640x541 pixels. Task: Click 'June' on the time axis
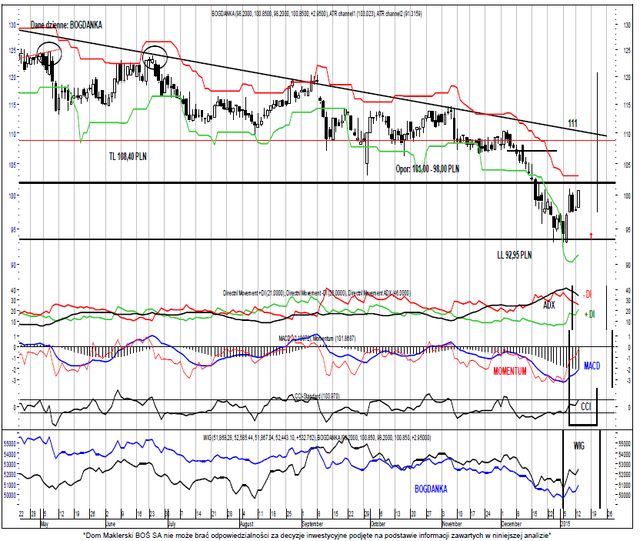(110, 523)
